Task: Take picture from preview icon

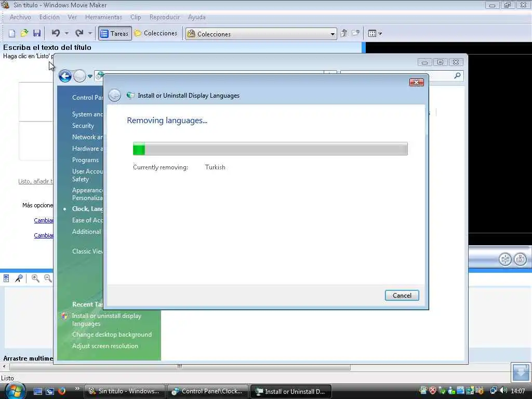Action: [520, 259]
